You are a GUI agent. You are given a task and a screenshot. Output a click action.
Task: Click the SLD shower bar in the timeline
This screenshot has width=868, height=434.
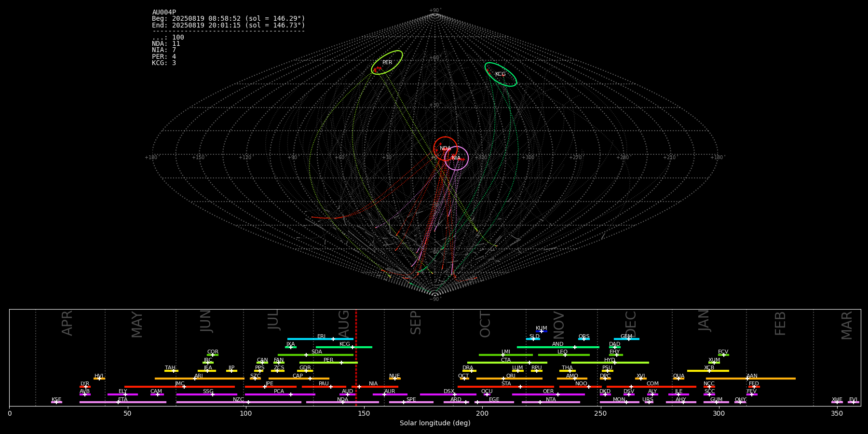[x=533, y=339]
